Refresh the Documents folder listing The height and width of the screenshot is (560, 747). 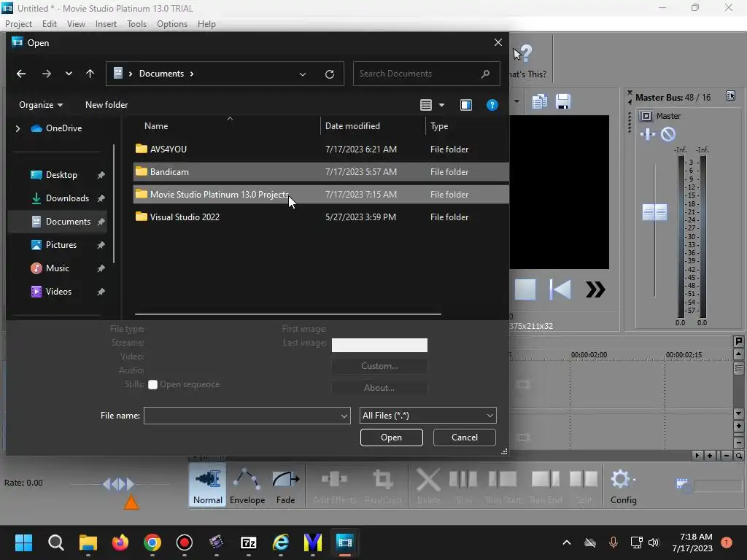329,74
